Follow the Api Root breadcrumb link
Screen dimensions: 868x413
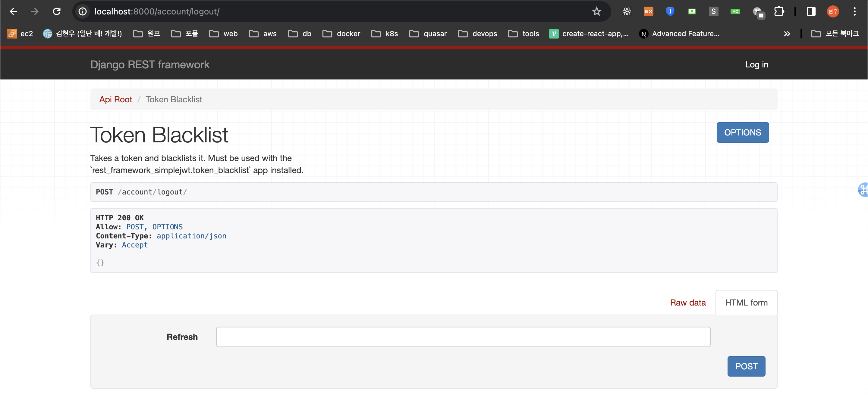click(x=115, y=99)
